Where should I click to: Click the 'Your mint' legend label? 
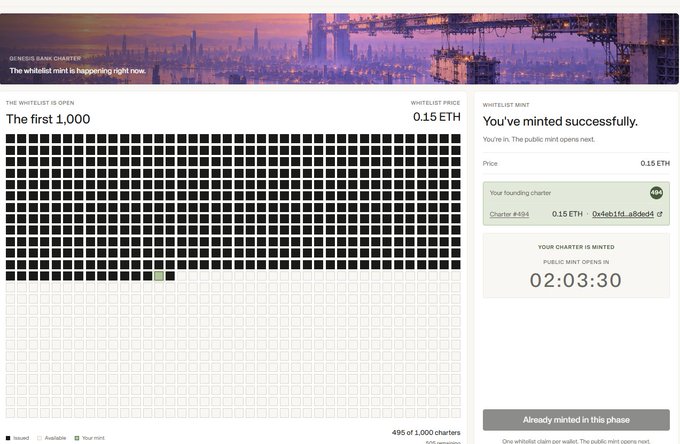[x=93, y=438]
